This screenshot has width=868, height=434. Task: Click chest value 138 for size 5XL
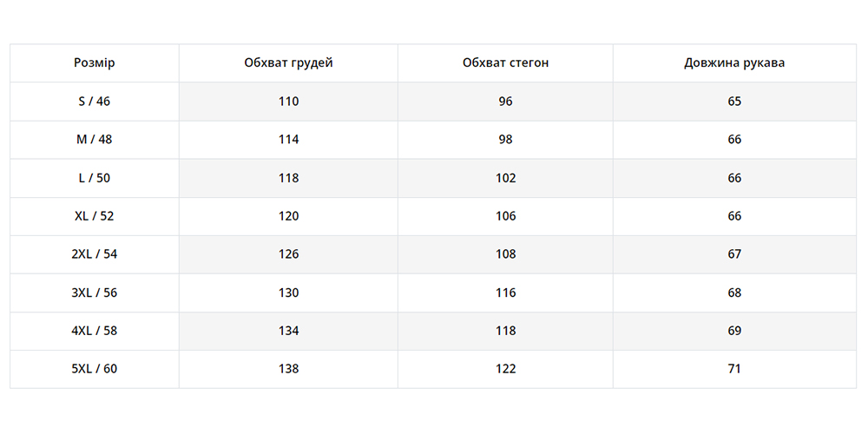[x=289, y=369]
